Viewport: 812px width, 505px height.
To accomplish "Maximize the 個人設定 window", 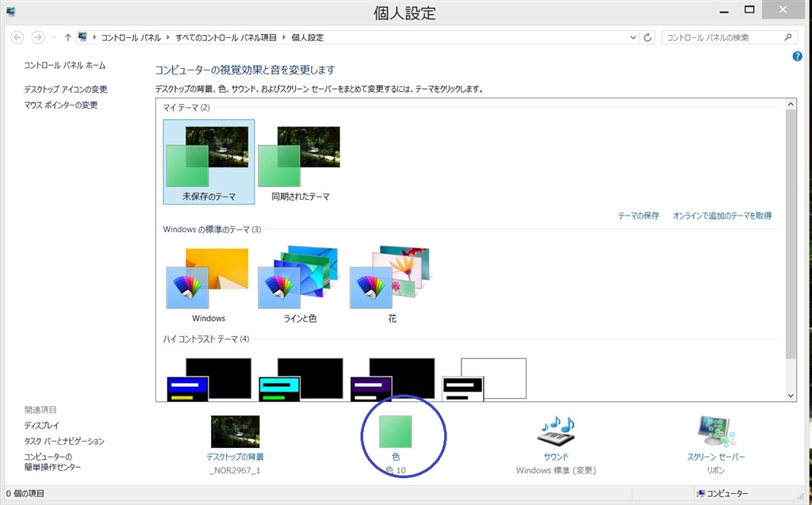I will 749,10.
